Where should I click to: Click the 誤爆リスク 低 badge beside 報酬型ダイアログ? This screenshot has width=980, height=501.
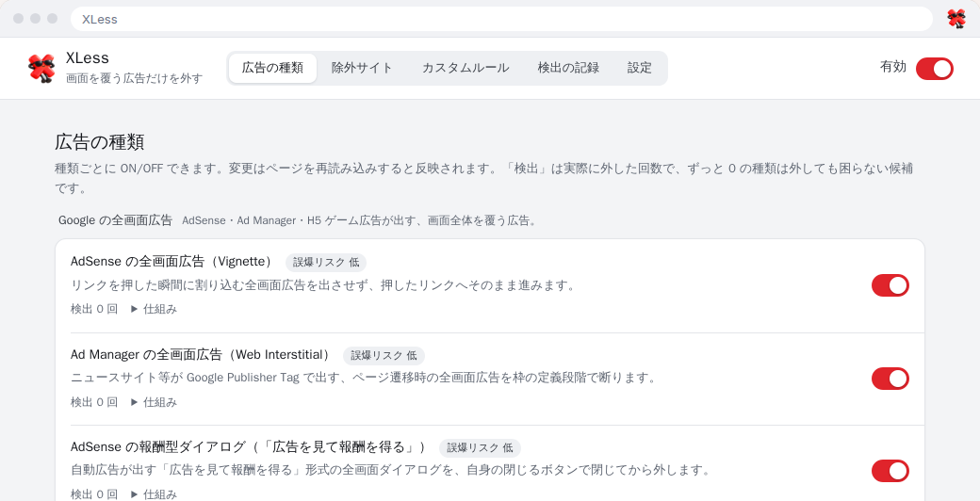coord(480,448)
